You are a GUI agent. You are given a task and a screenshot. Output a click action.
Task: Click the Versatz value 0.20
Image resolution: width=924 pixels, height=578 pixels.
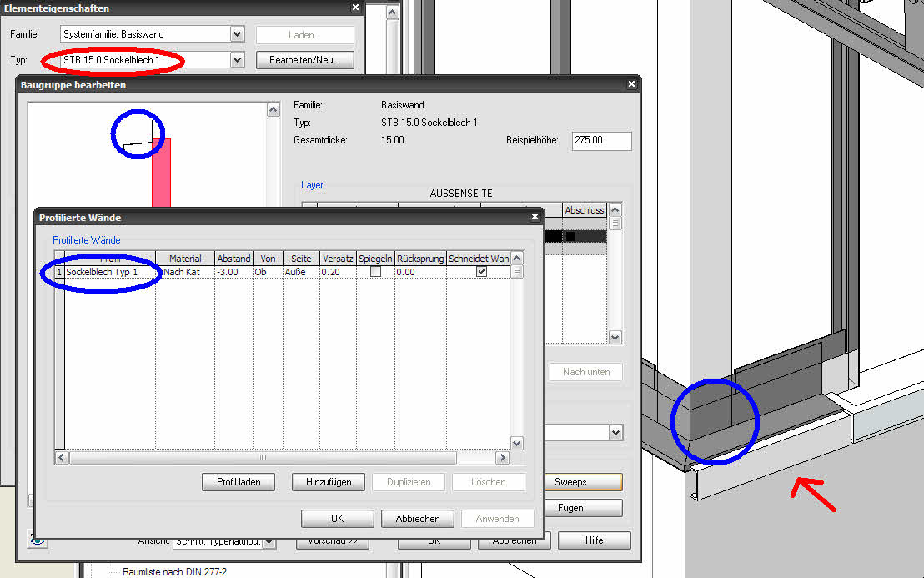click(x=338, y=272)
